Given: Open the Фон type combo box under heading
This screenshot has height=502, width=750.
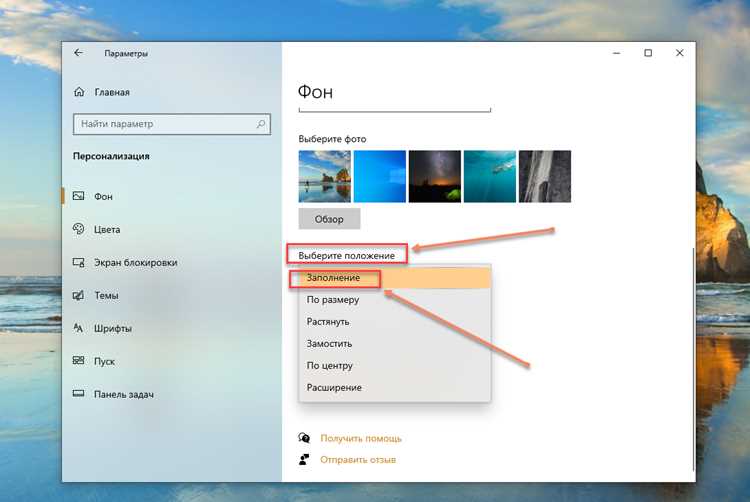Looking at the screenshot, I should [395, 110].
